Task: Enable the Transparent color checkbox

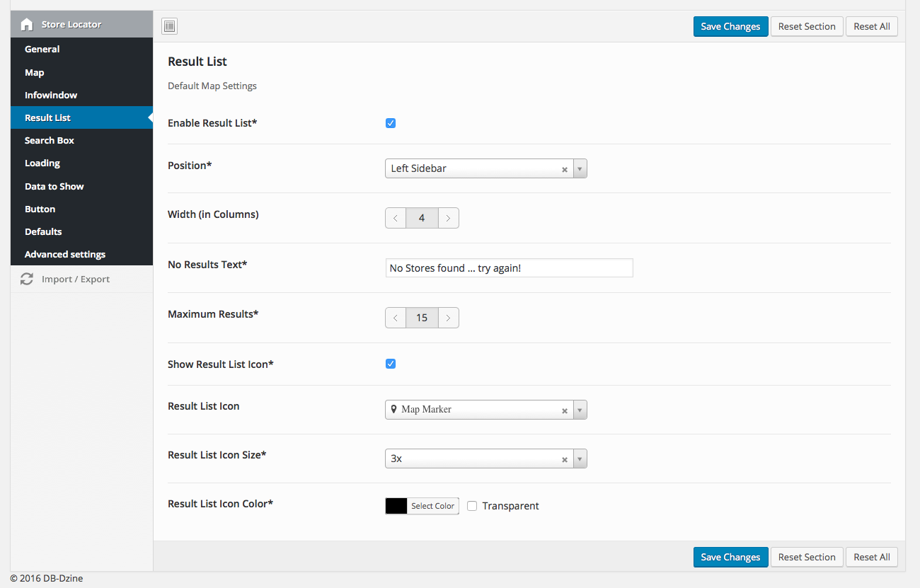Action: (472, 506)
